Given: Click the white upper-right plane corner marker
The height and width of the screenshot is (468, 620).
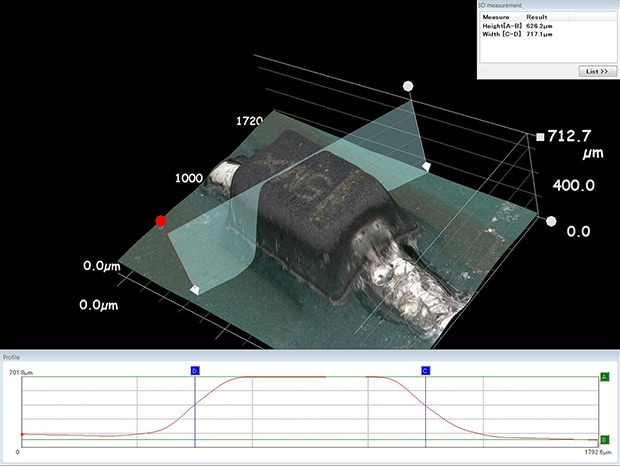Looking at the screenshot, I should 426,166.
